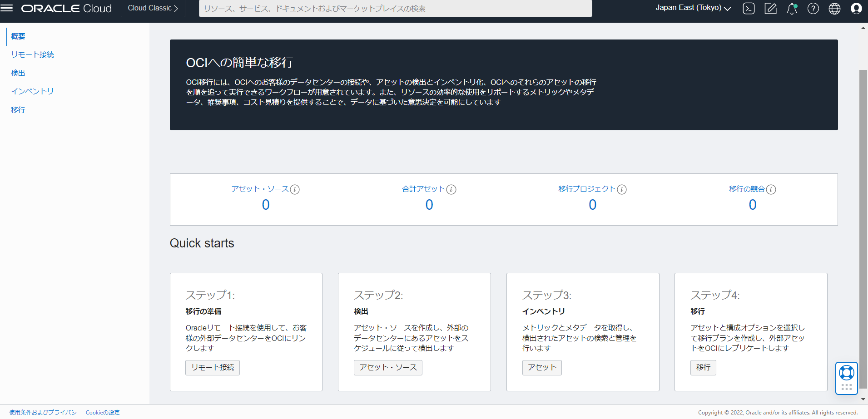Viewport: 868px width, 419px height.
Task: Open the hamburger navigation menu
Action: click(x=7, y=8)
